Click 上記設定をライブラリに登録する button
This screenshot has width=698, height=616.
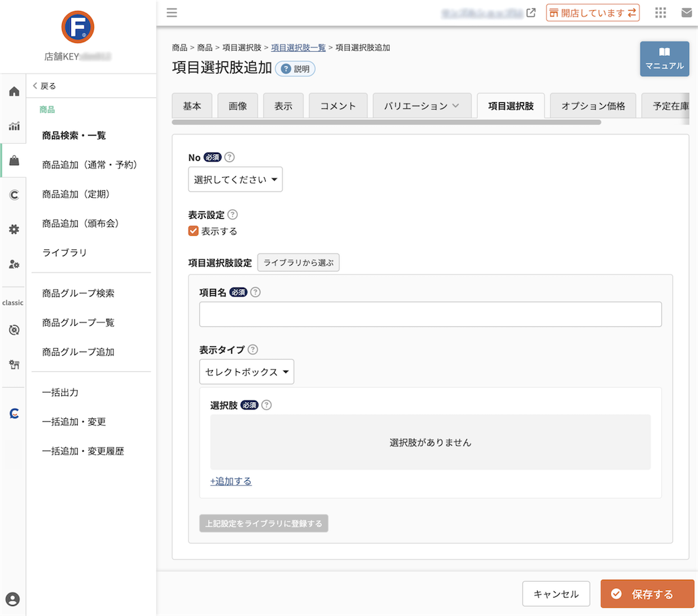(264, 523)
